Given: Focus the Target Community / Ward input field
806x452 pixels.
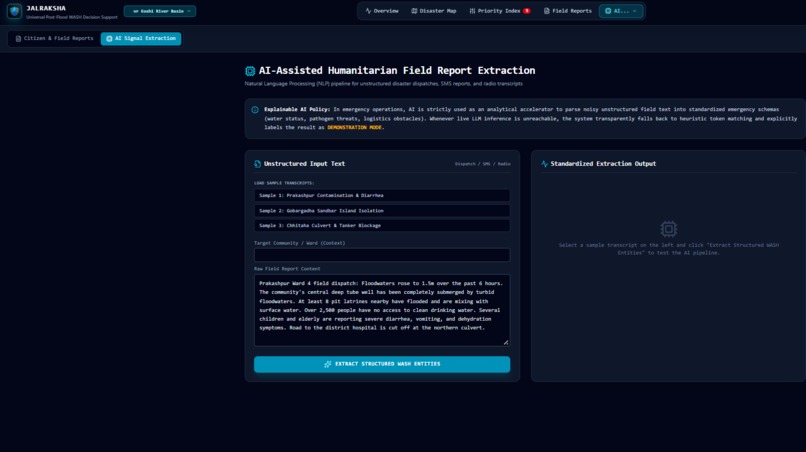Looking at the screenshot, I should (382, 255).
